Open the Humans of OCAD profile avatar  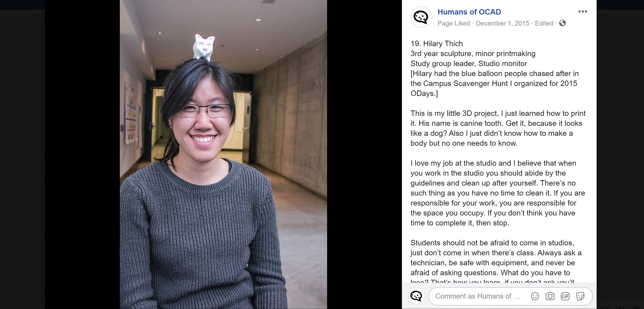point(421,17)
